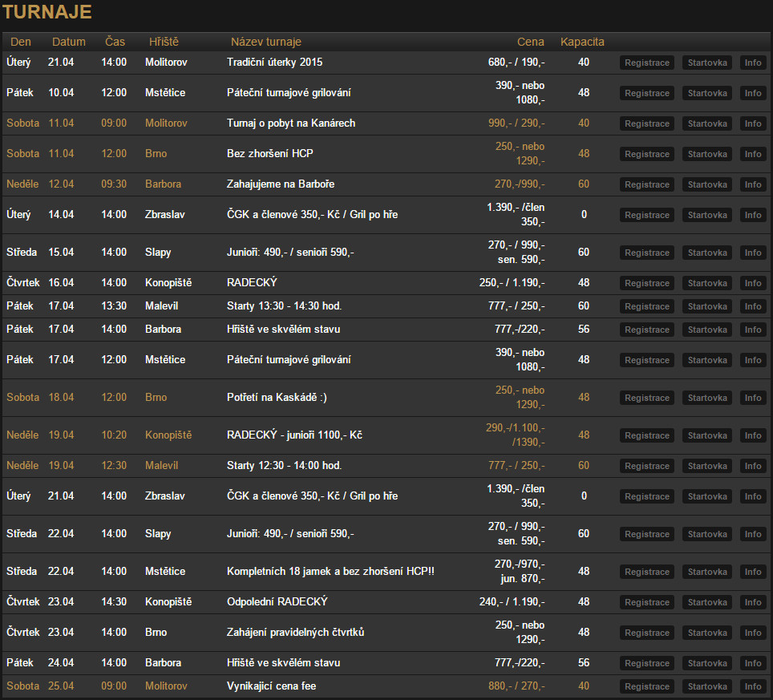View Info for Vynikající cena fee
Screen dimensions: 773x700
tap(753, 686)
